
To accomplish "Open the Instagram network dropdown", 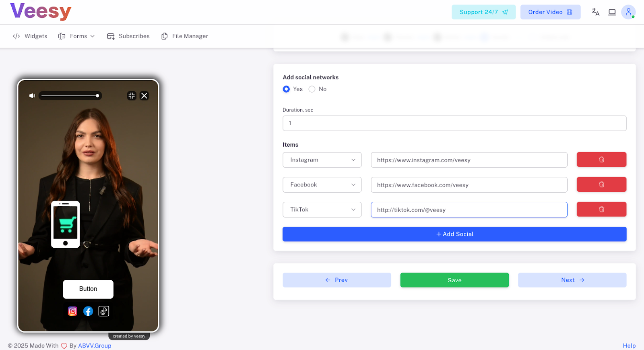I will (322, 160).
